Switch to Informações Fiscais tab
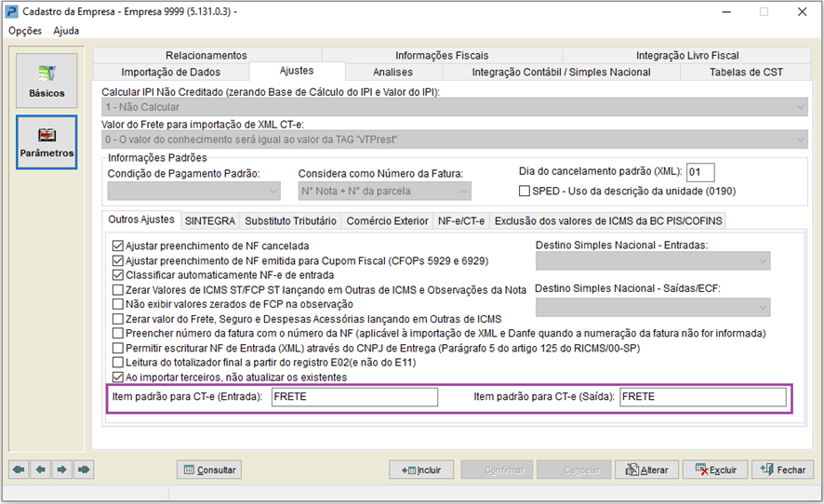This screenshot has height=504, width=824. pos(442,55)
